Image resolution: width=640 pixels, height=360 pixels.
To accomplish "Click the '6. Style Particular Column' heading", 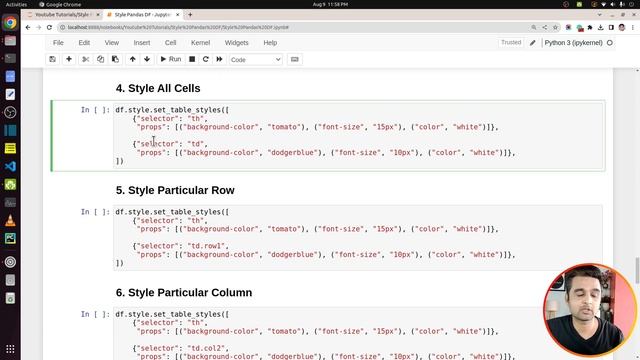I will [184, 293].
